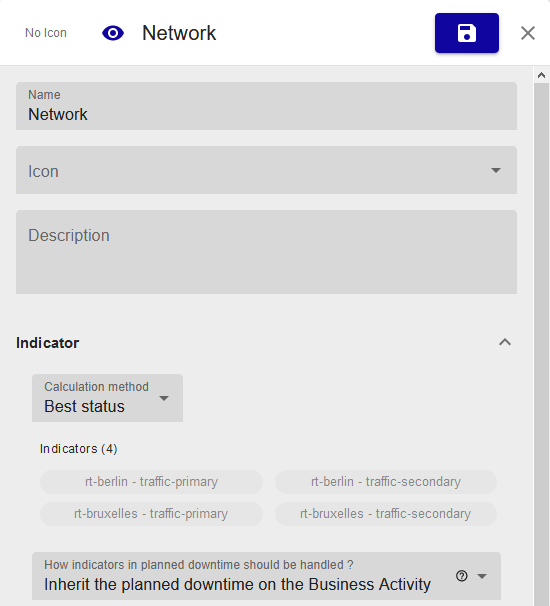Screen dimensions: 550x606
Task: Select the rt-berlin - traffic-secondary chip
Action: (386, 482)
